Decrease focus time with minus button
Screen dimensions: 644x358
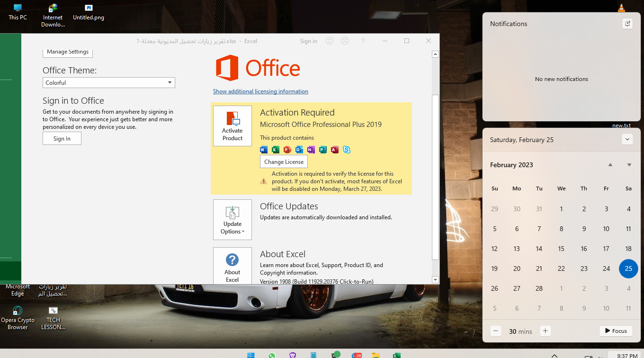click(496, 331)
